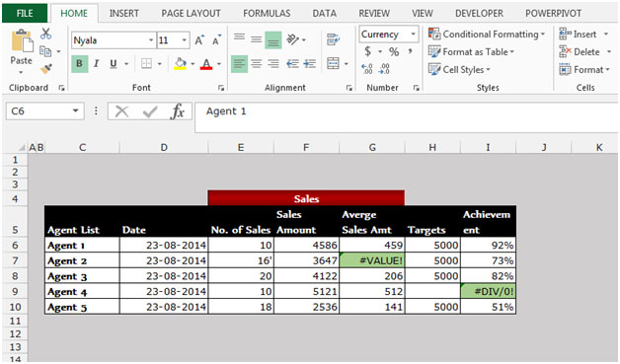The height and width of the screenshot is (364, 620).
Task: Open the Name Box dropdown arrow
Action: pyautogui.click(x=75, y=111)
